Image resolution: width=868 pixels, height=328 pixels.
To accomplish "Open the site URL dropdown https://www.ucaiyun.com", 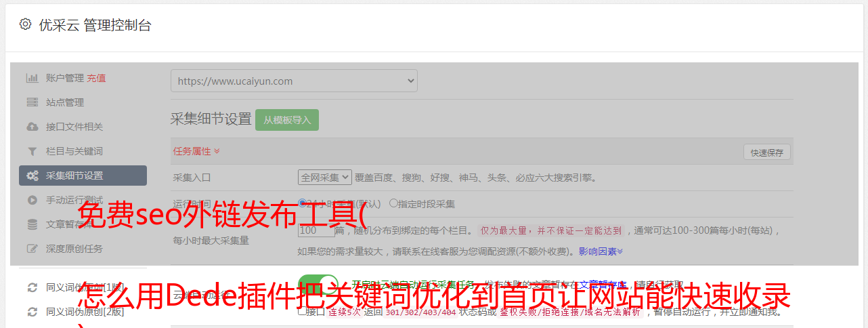I will coord(294,81).
